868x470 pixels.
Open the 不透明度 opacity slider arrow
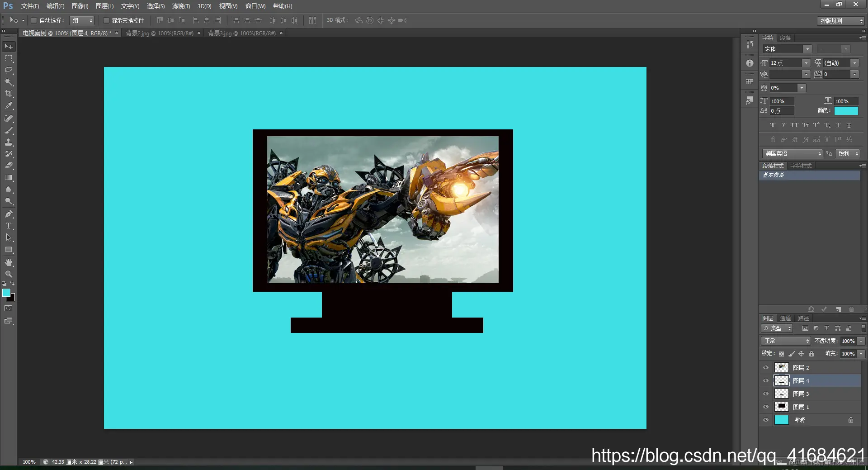[861, 341]
